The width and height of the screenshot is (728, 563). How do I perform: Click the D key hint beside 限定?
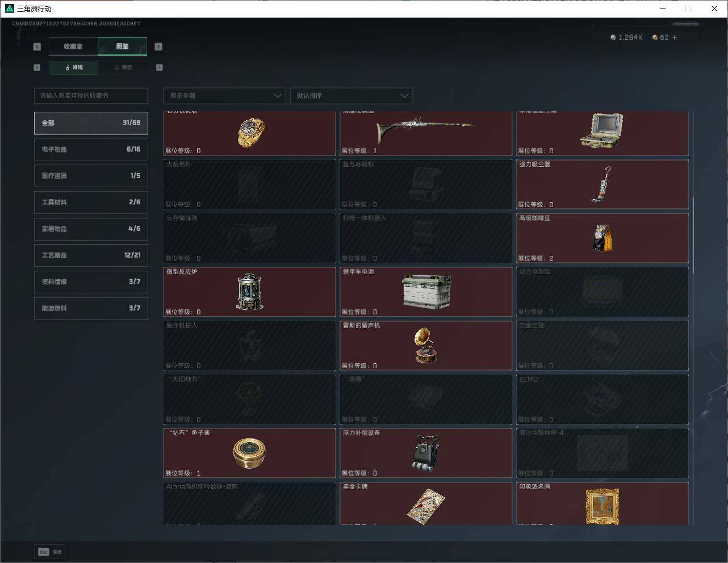pyautogui.click(x=159, y=68)
